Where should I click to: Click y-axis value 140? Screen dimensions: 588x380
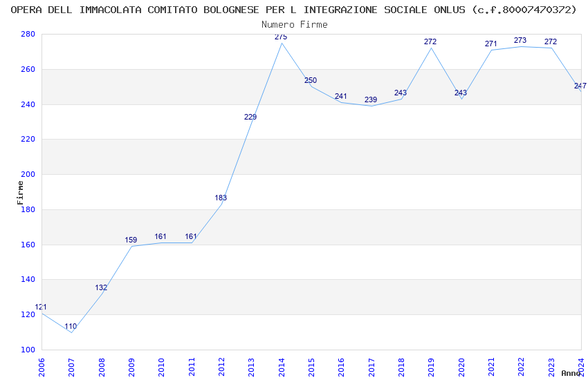click(x=28, y=279)
